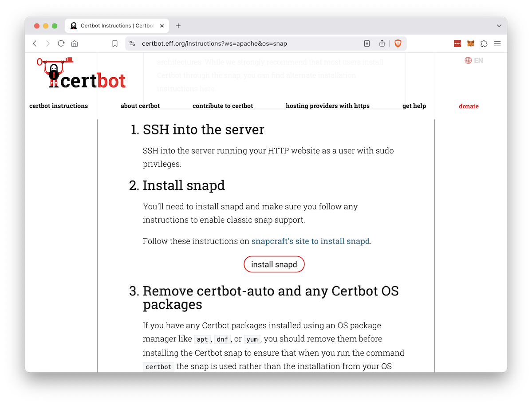This screenshot has height=405, width=532.
Task: Open site settings icon in address bar
Action: pos(132,43)
